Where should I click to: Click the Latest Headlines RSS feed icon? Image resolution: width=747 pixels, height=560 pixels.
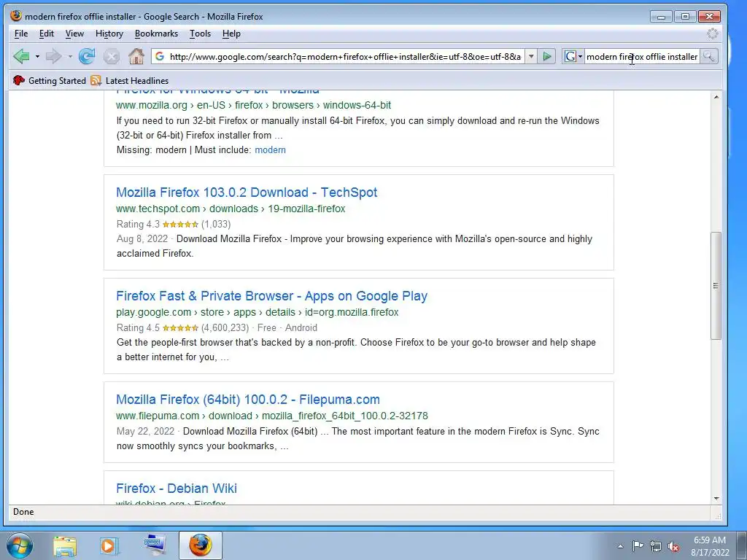[x=96, y=80]
